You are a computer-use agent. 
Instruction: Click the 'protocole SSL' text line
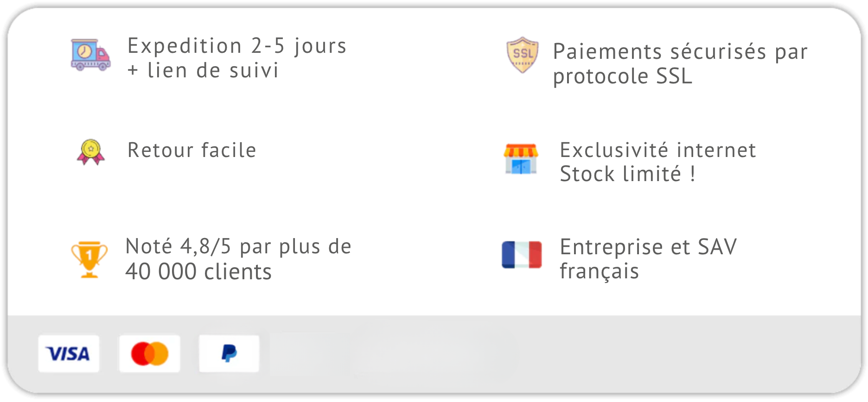(x=623, y=76)
